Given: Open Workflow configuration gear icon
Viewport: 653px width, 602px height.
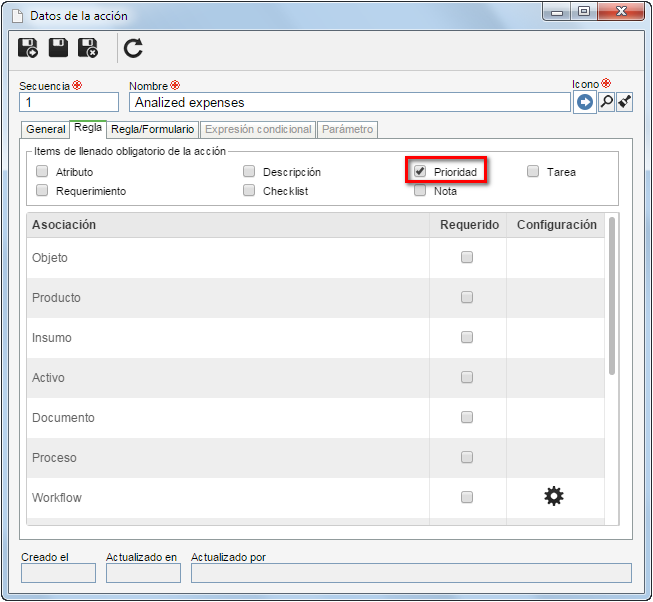Looking at the screenshot, I should [553, 496].
